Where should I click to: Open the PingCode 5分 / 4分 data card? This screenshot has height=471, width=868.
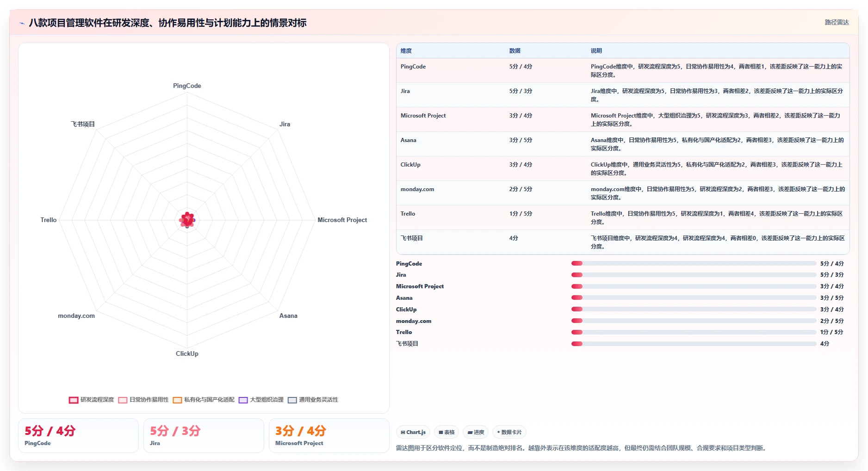78,435
